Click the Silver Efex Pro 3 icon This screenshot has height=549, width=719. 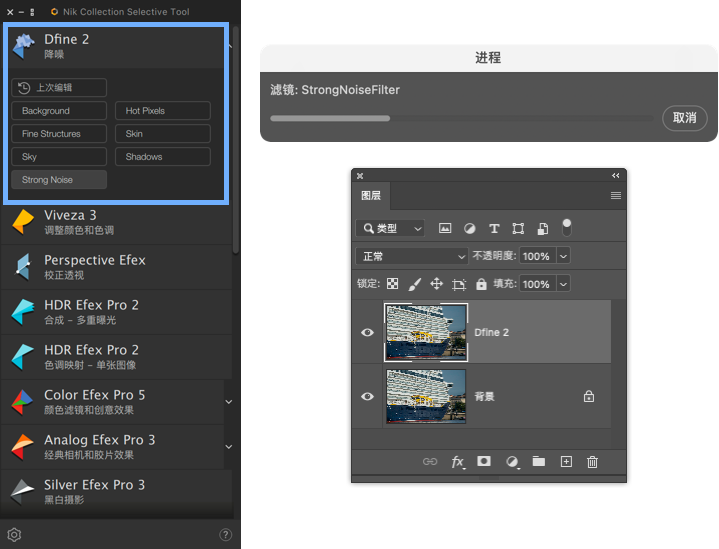22,491
